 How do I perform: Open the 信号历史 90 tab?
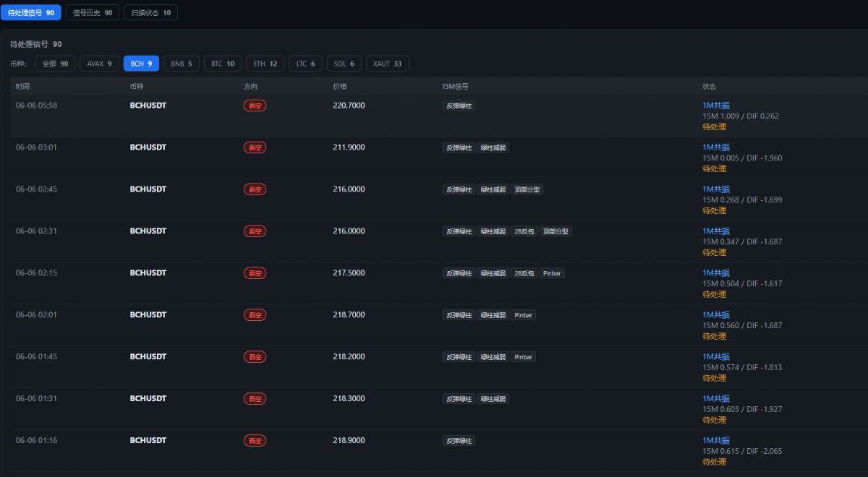[93, 12]
